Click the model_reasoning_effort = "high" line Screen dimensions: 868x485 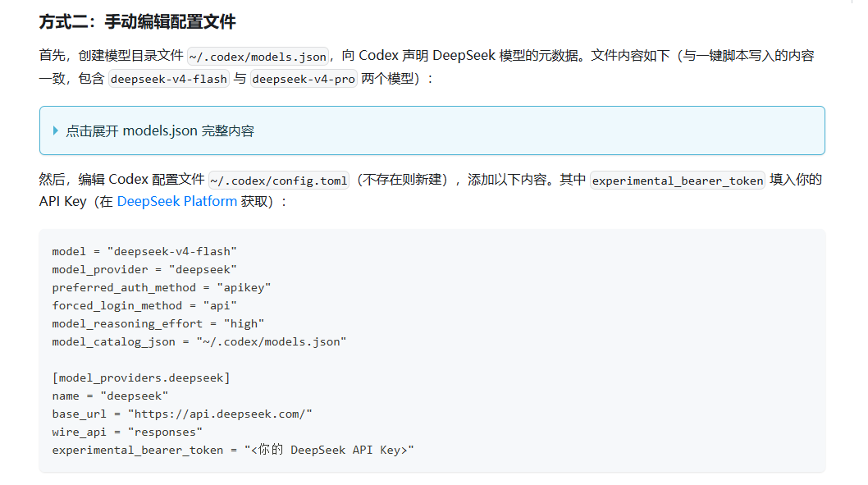tap(158, 324)
